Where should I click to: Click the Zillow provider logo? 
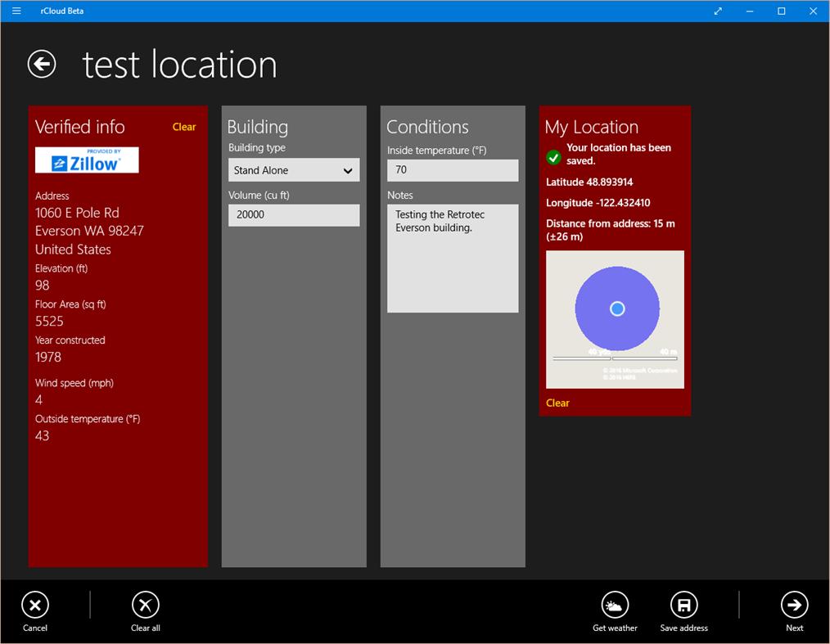coord(87,160)
